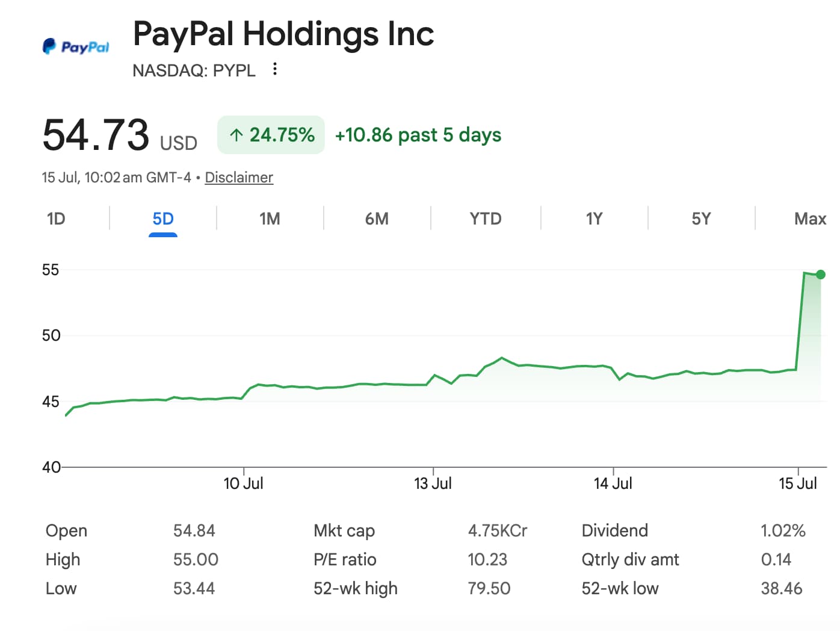Click the 13 Jul axis marker
840x631 pixels.
[433, 483]
